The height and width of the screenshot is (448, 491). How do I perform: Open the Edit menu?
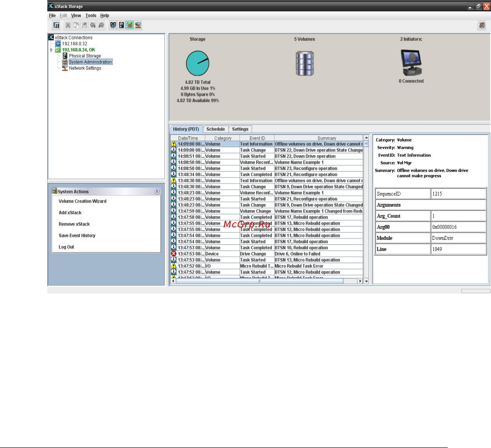(x=63, y=15)
